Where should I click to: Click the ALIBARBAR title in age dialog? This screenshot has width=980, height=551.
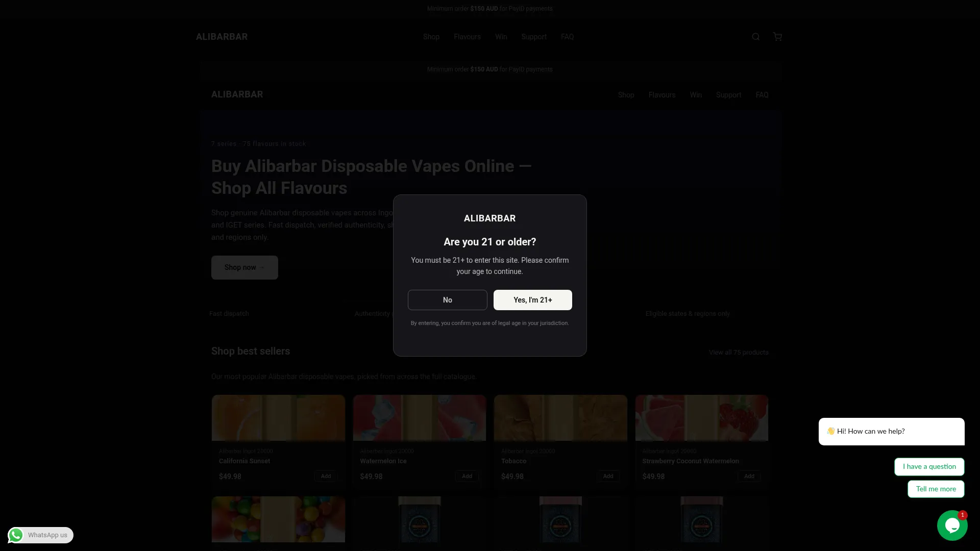[x=490, y=218]
